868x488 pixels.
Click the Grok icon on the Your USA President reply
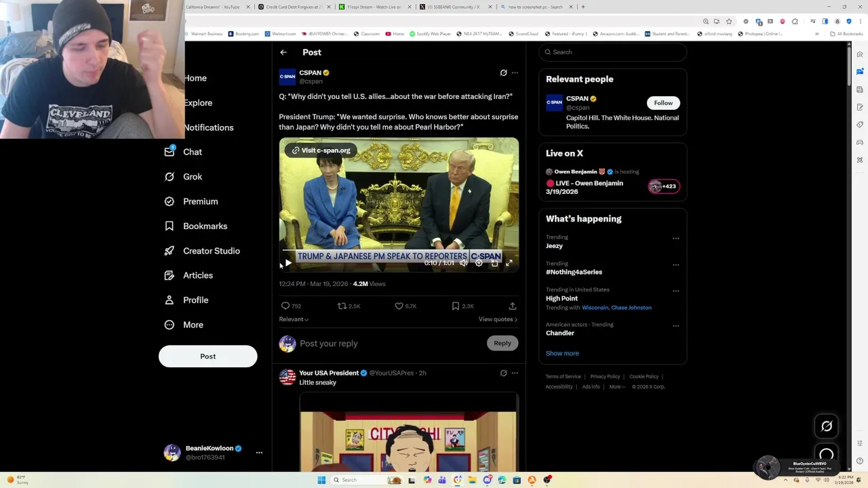click(x=503, y=373)
